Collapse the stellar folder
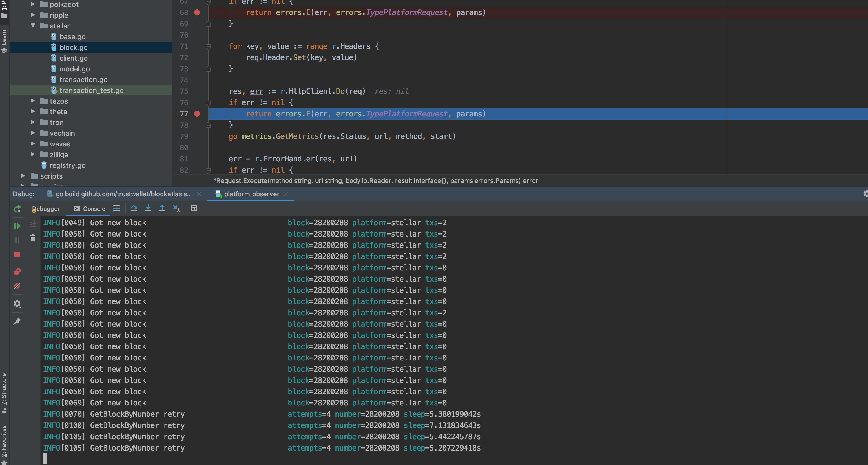868x465 pixels. tap(33, 25)
